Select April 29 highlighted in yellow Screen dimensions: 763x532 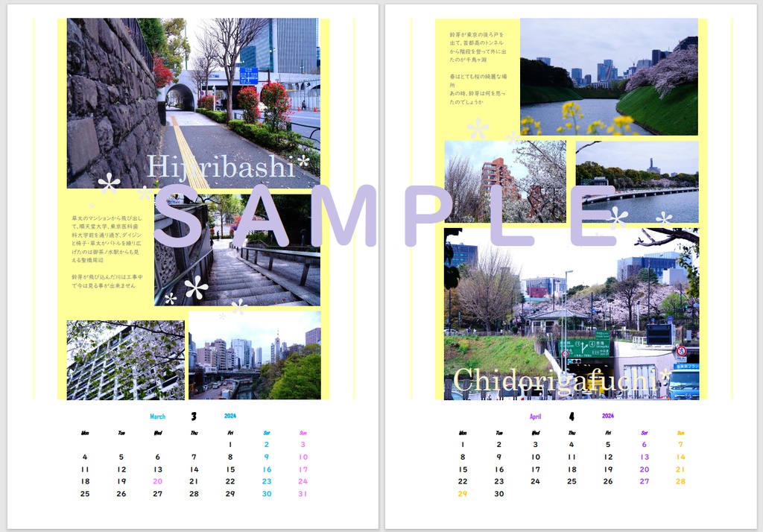pyautogui.click(x=462, y=493)
